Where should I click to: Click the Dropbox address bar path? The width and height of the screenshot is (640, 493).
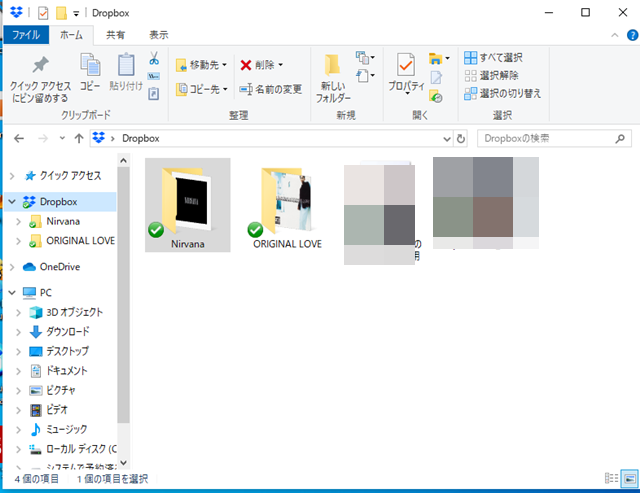click(141, 139)
